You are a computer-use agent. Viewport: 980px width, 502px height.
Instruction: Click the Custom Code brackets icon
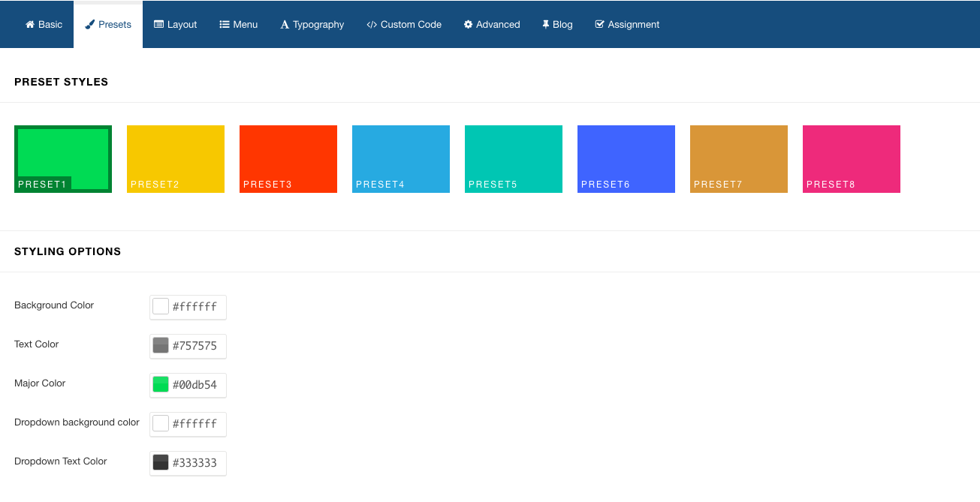point(372,25)
